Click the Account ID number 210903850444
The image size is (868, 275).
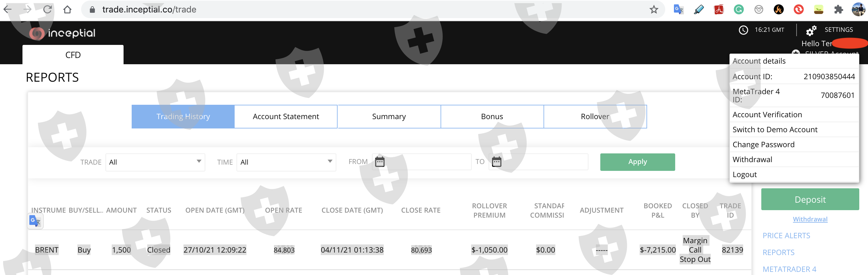[829, 77]
